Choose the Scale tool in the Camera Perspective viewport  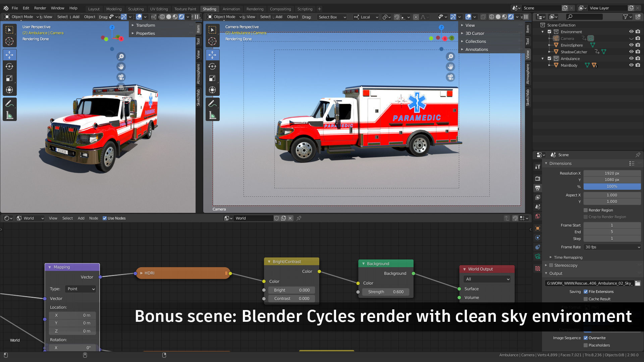click(212, 78)
